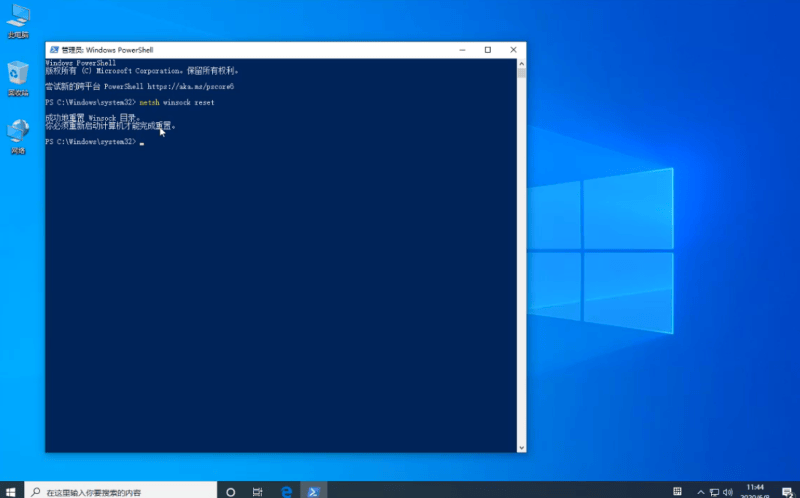Click the PowerShell scrollbar up arrow
This screenshot has height=498, width=800.
(521, 64)
